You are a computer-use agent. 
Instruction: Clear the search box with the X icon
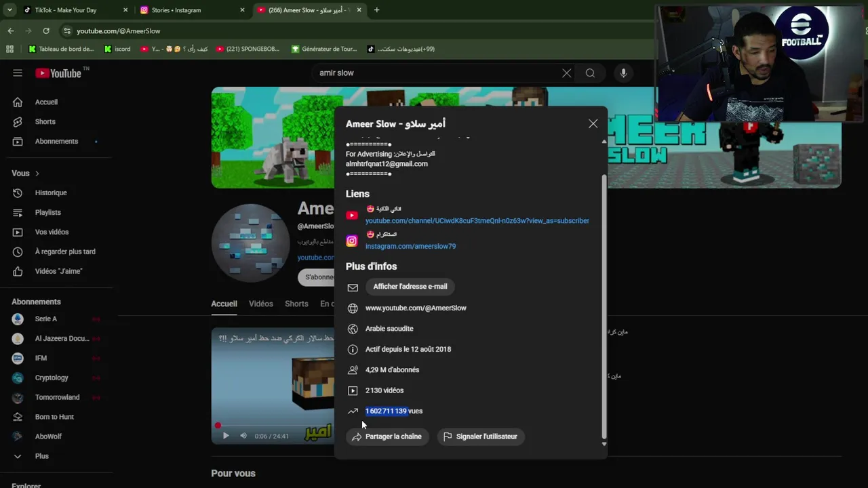click(567, 73)
